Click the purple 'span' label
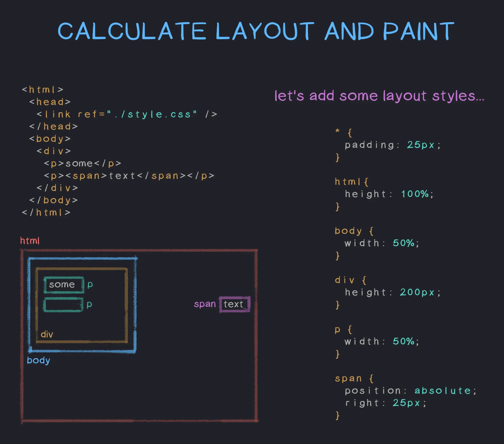The height and width of the screenshot is (444, 504). click(x=206, y=304)
